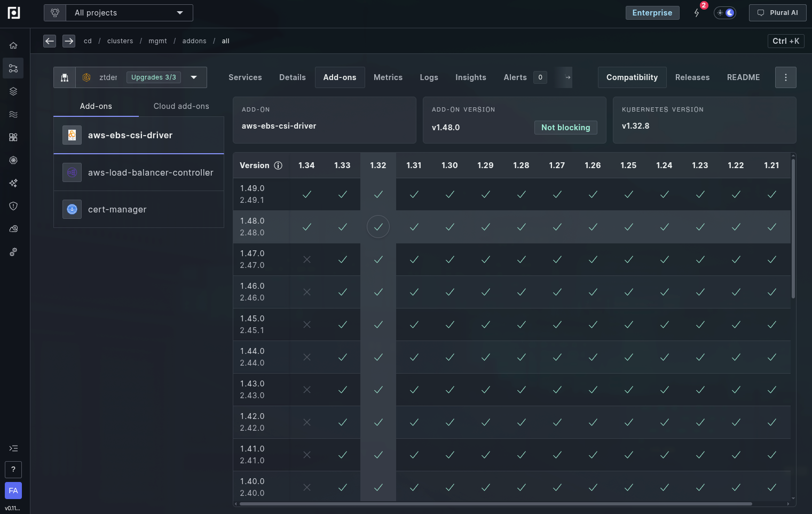Toggle the dark/light theme switch
812x514 pixels.
[x=725, y=13]
